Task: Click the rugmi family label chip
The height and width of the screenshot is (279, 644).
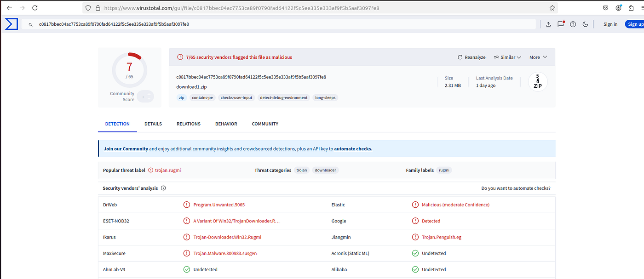Action: [444, 170]
